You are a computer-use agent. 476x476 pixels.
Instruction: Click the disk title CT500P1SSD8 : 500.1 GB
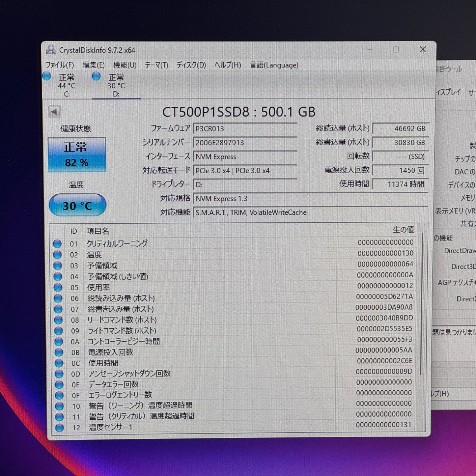click(239, 112)
